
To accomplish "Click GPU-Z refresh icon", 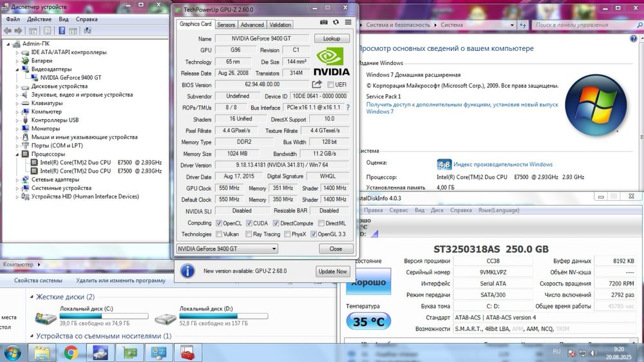I will (336, 22).
